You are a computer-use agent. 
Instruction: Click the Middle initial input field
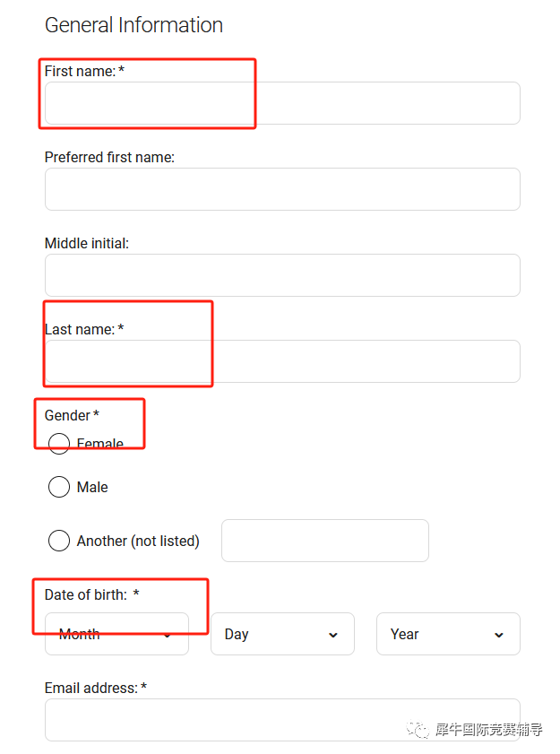[282, 275]
